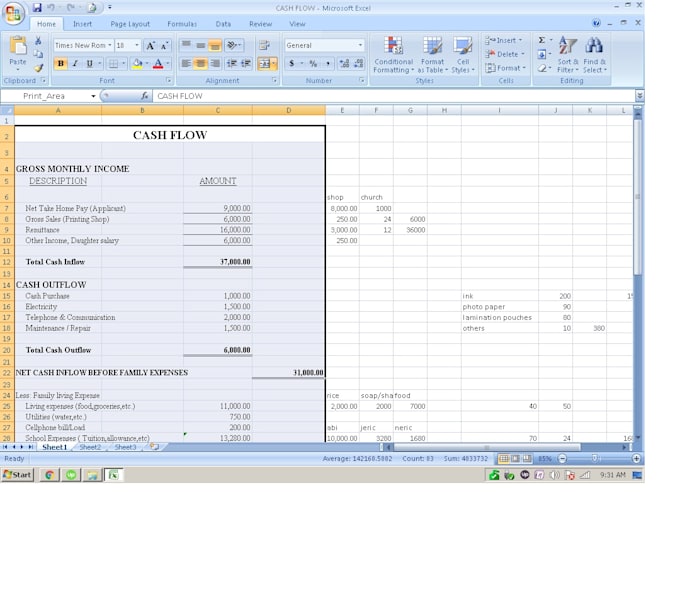
Task: Open the font name dropdown
Action: tap(110, 46)
